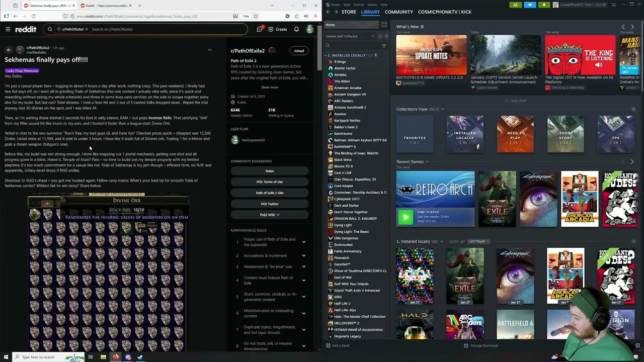Open Steam library filter options icon
The height and width of the screenshot is (362, 644).
(384, 46)
